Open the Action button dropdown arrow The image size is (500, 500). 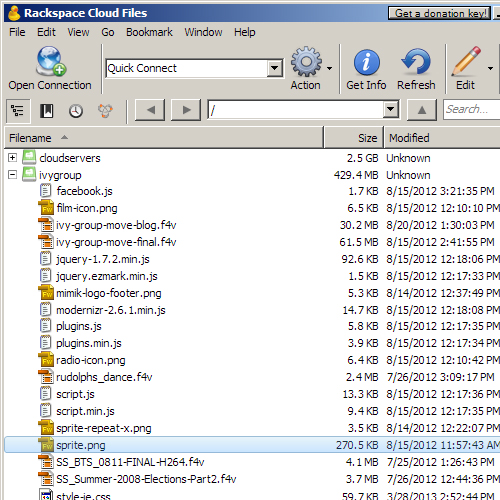[329, 68]
